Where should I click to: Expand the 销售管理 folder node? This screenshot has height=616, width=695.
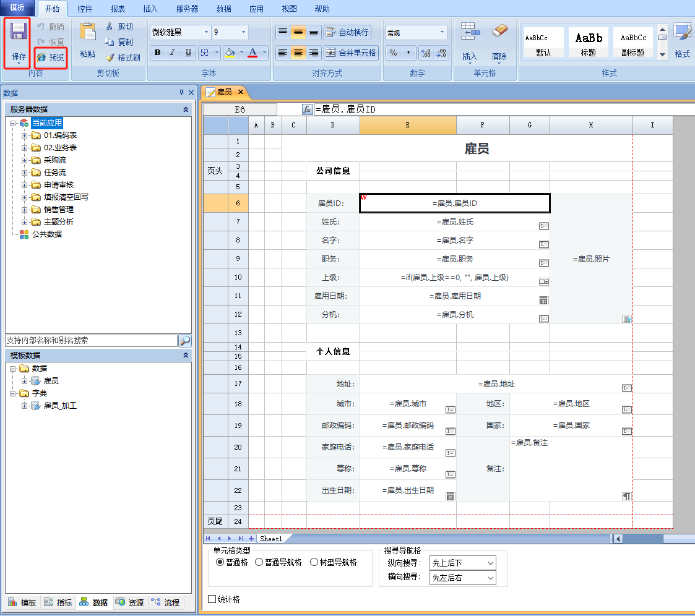click(x=25, y=210)
